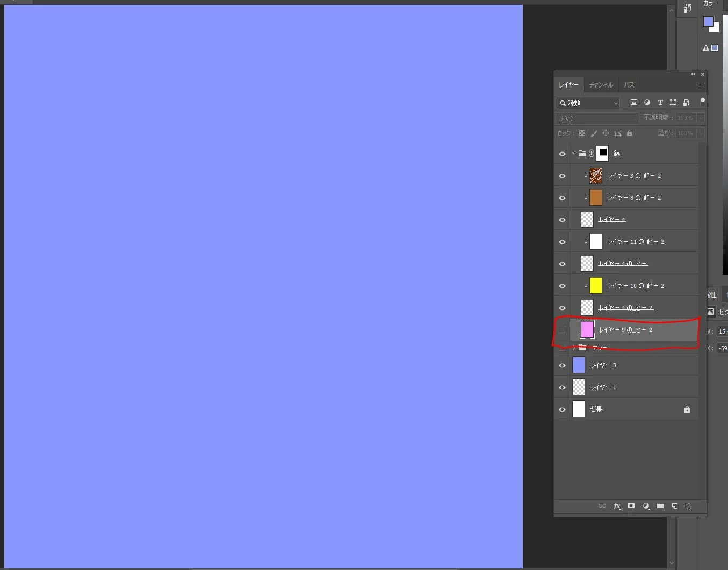Screen dimensions: 728x570
Task: Open the Layers panel options menu
Action: pyautogui.click(x=701, y=85)
